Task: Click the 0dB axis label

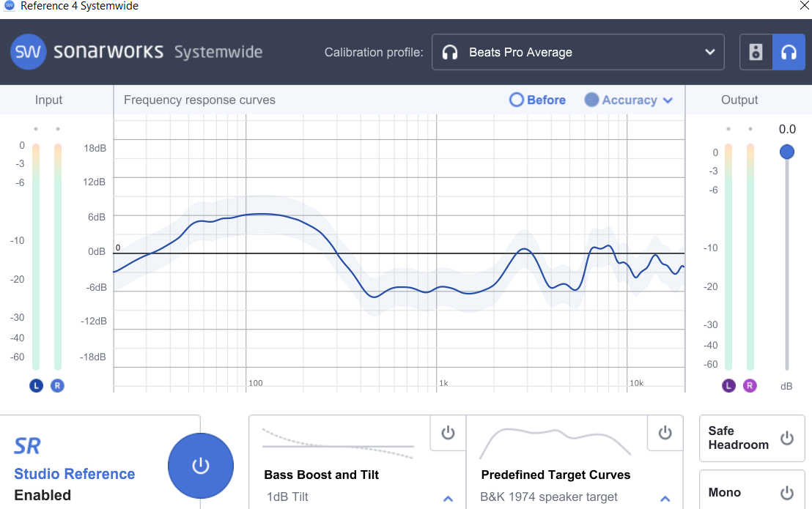Action: (x=97, y=251)
